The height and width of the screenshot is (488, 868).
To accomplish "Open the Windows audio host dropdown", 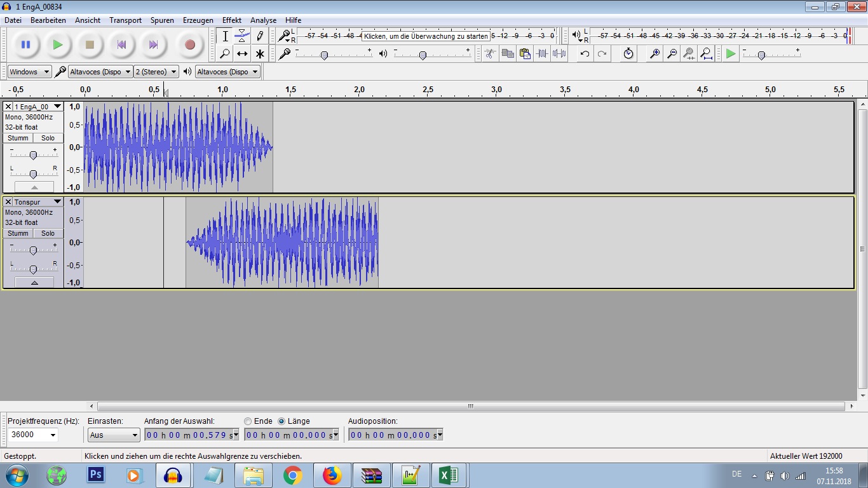I will [x=29, y=72].
